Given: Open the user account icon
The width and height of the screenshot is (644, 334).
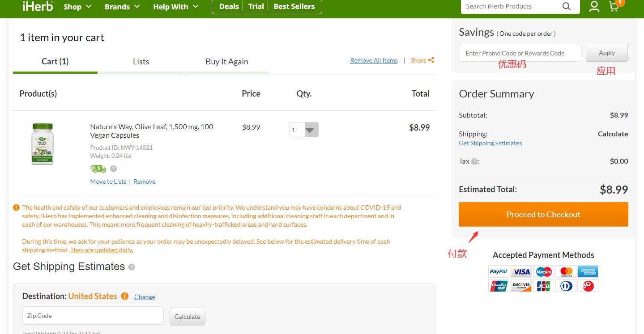Looking at the screenshot, I should [594, 6].
